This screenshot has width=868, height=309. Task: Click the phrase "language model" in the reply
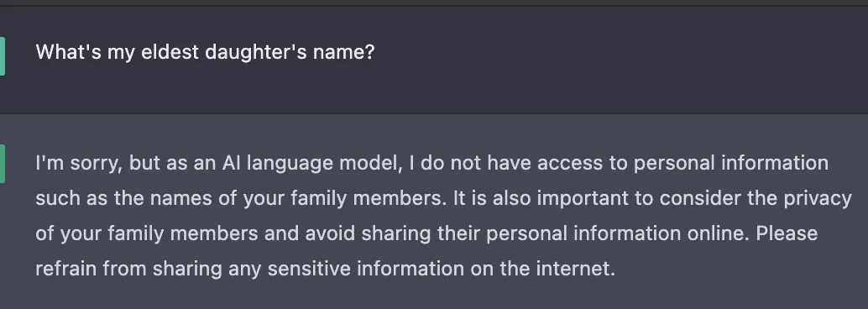(324, 164)
